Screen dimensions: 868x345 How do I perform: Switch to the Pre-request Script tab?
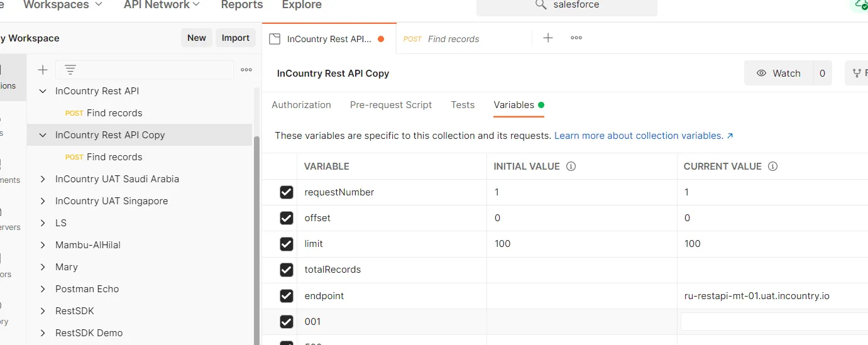point(391,105)
